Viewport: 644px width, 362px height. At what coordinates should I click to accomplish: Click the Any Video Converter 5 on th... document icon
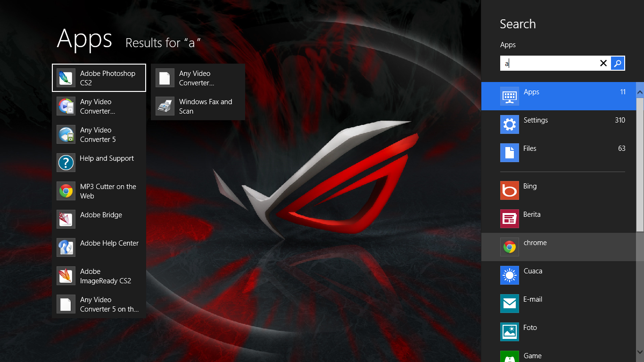(66, 304)
